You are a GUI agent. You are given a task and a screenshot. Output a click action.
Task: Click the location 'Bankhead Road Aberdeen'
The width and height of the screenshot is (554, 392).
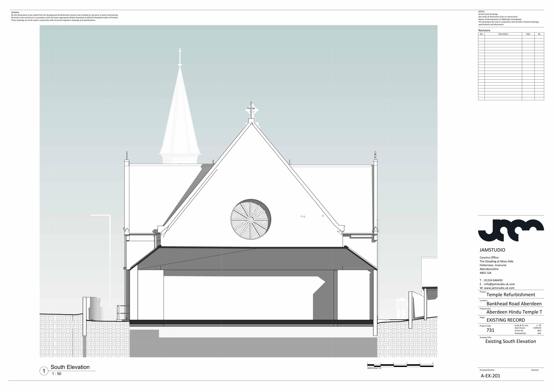tap(514, 304)
